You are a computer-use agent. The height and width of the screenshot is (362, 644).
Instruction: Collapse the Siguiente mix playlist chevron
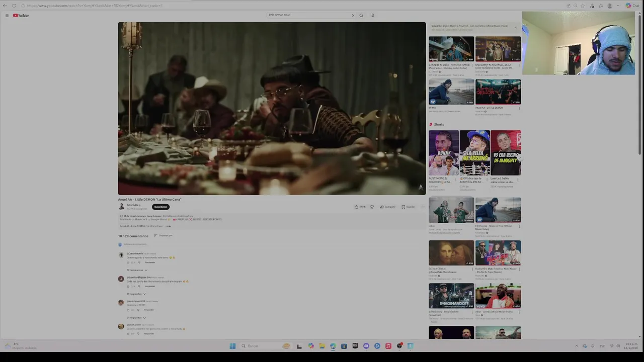pyautogui.click(x=516, y=28)
